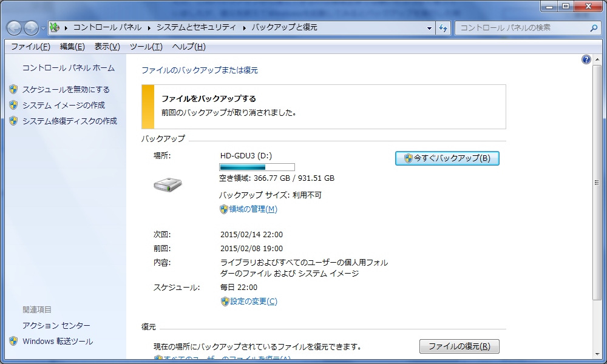Expand arrow after コントロール パネル breadcrumb
The height and width of the screenshot is (364, 607).
pos(149,28)
